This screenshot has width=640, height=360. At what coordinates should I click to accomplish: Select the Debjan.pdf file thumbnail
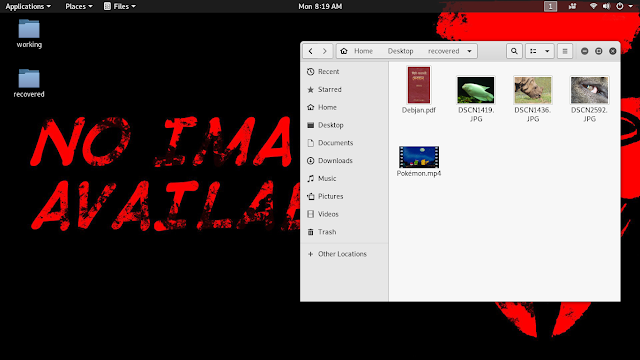[419, 85]
